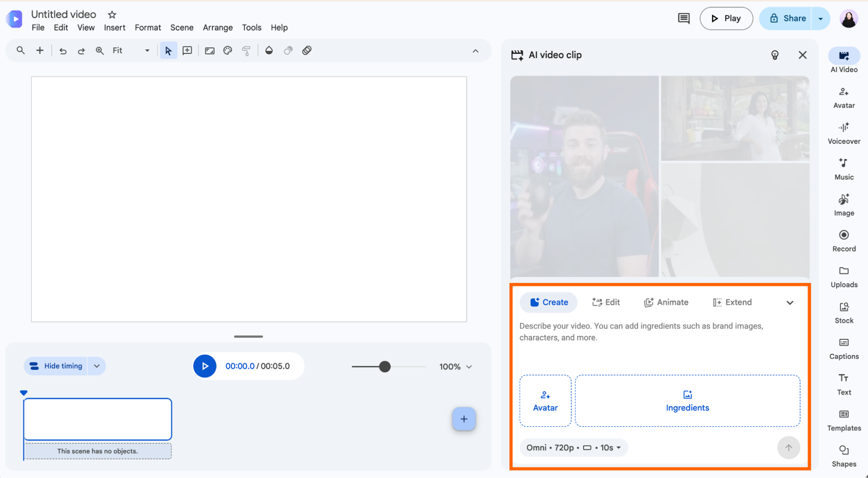Open the Captions sidebar tool

coord(844,349)
